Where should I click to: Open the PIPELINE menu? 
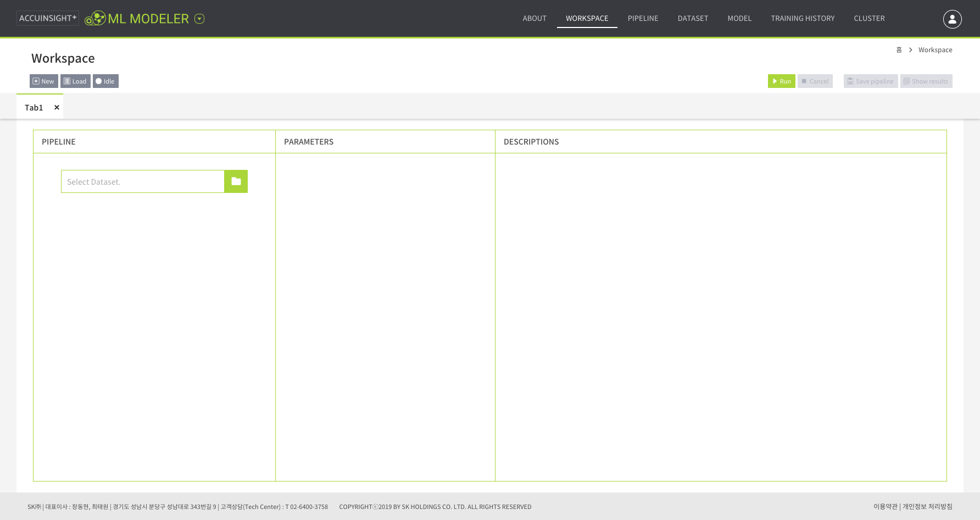coord(643,19)
